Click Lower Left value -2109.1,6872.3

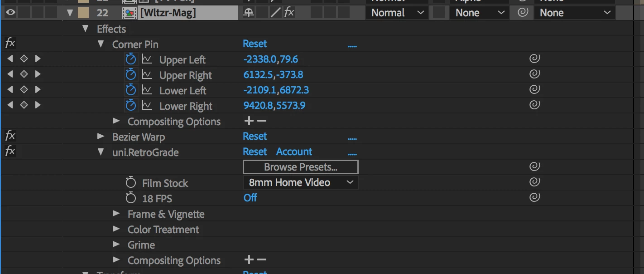coord(276,90)
